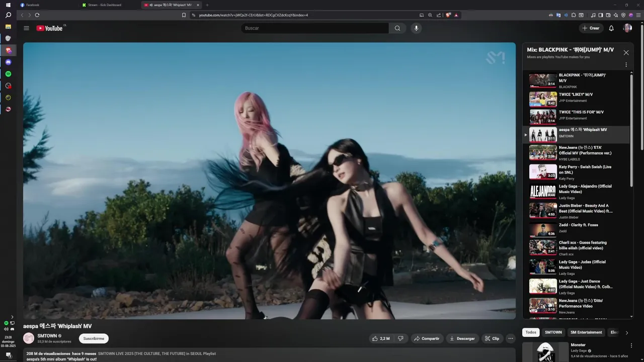Click the Crear button
This screenshot has height=362, width=644.
pyautogui.click(x=591, y=28)
